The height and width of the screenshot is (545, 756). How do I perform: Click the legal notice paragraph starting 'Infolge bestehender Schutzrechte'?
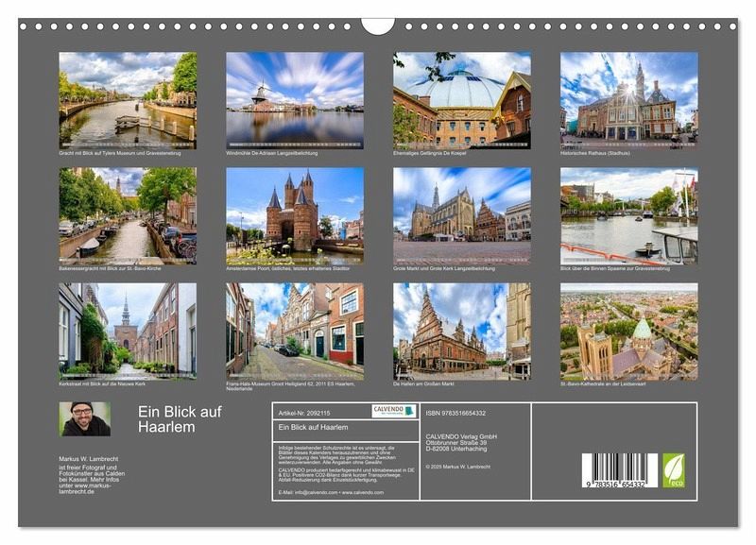tap(337, 455)
